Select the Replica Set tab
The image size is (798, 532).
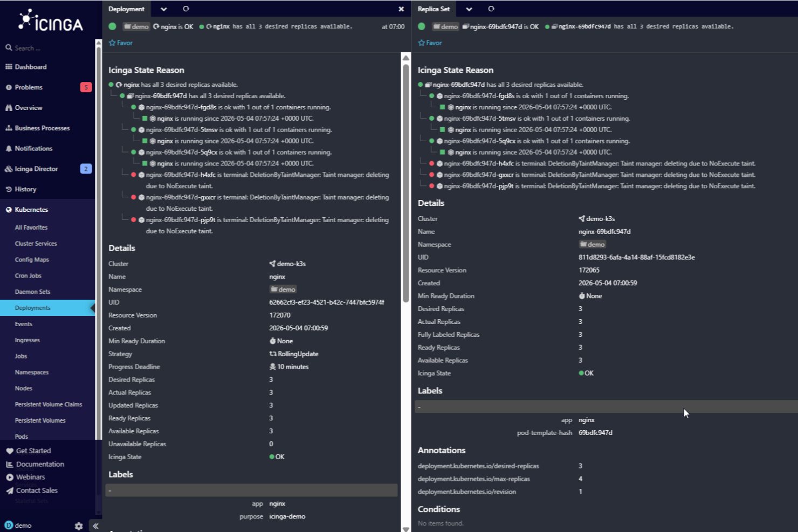click(434, 9)
